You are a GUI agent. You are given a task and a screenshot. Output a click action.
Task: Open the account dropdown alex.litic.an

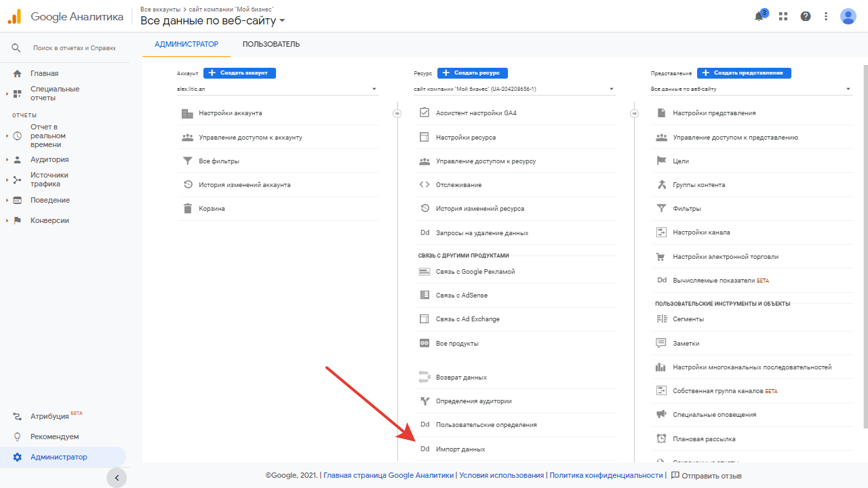[277, 89]
